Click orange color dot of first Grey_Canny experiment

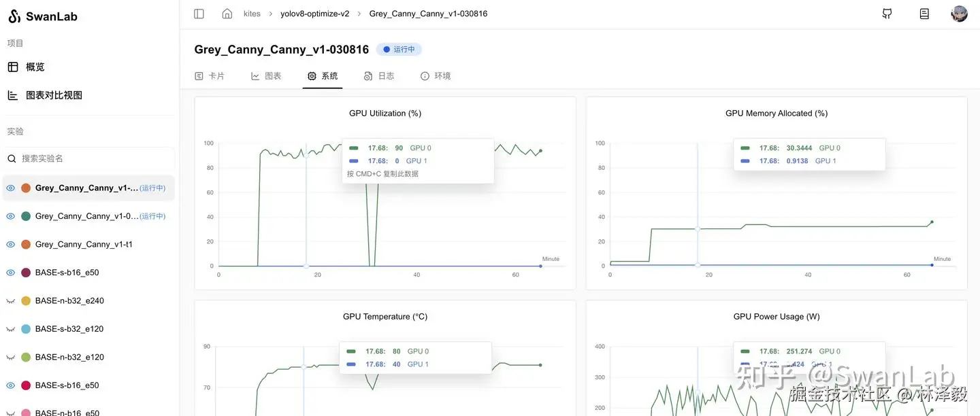coord(26,188)
